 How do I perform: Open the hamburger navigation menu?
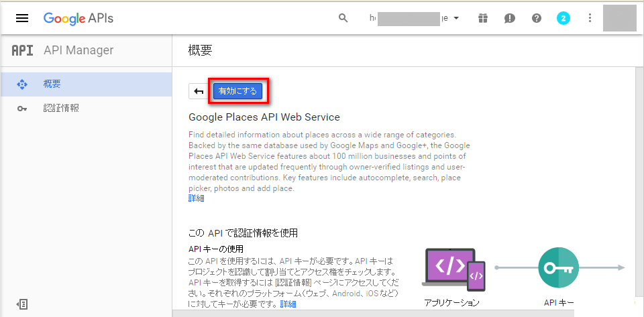(x=21, y=19)
